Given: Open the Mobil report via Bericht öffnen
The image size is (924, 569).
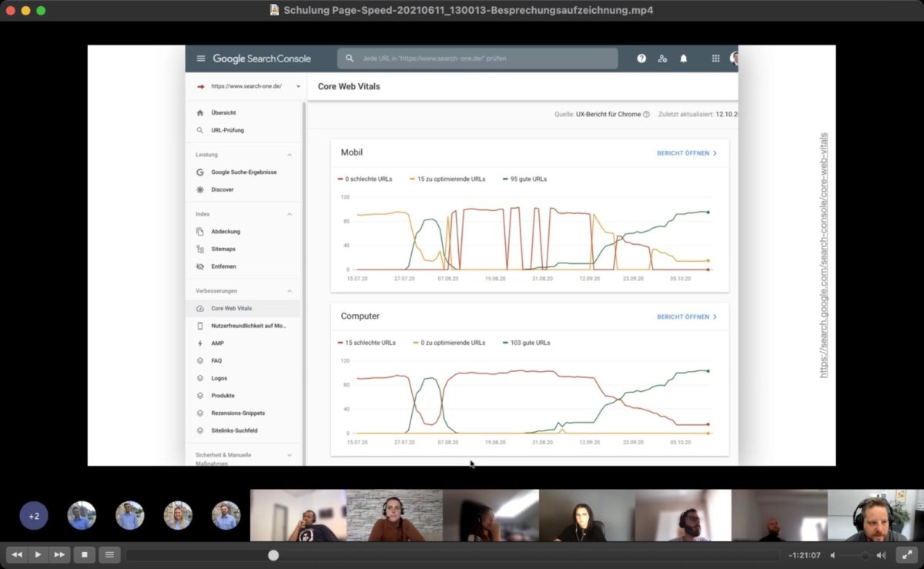Looking at the screenshot, I should tap(686, 153).
